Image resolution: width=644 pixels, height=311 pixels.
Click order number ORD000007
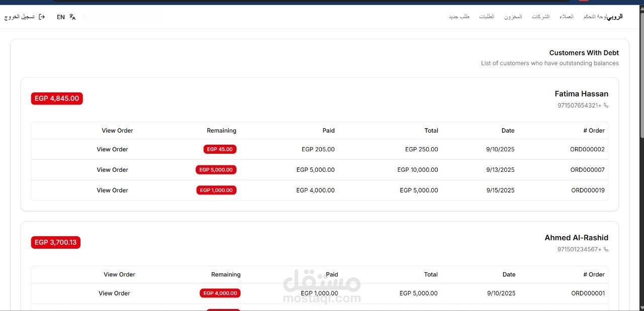coord(587,170)
